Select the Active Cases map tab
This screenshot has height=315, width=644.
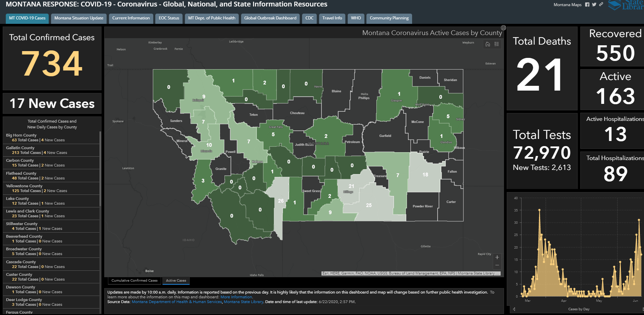tap(176, 281)
